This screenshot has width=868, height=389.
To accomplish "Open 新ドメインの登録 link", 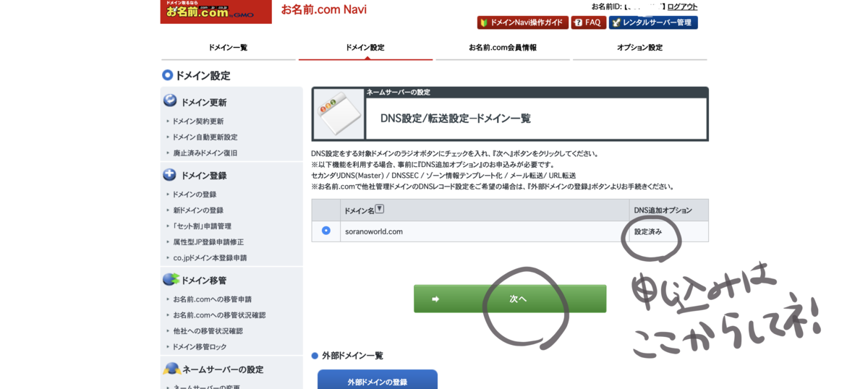I will point(197,210).
